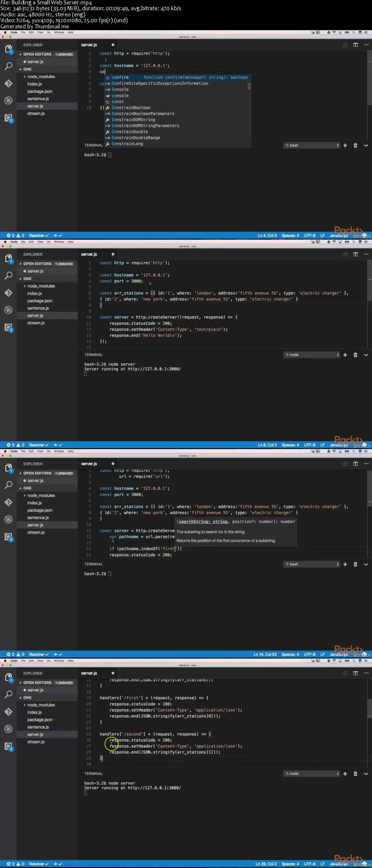This screenshot has width=372, height=868.
Task: Open the '1: bash' terminal dropdown in the autocomplete-popup frame
Action: [312, 145]
